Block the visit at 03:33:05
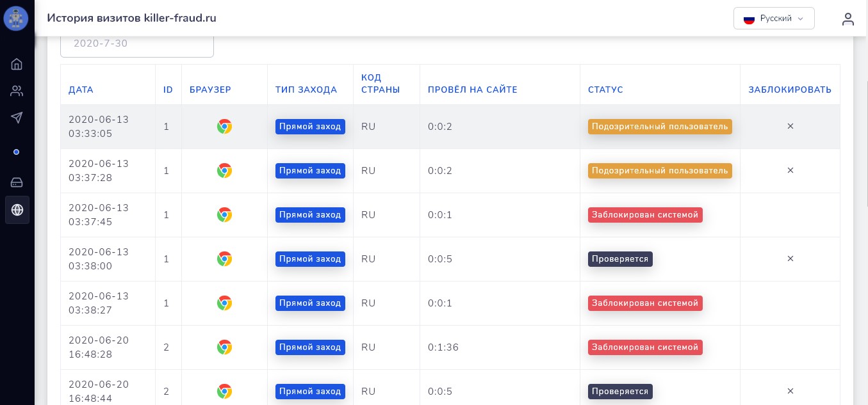 (790, 127)
